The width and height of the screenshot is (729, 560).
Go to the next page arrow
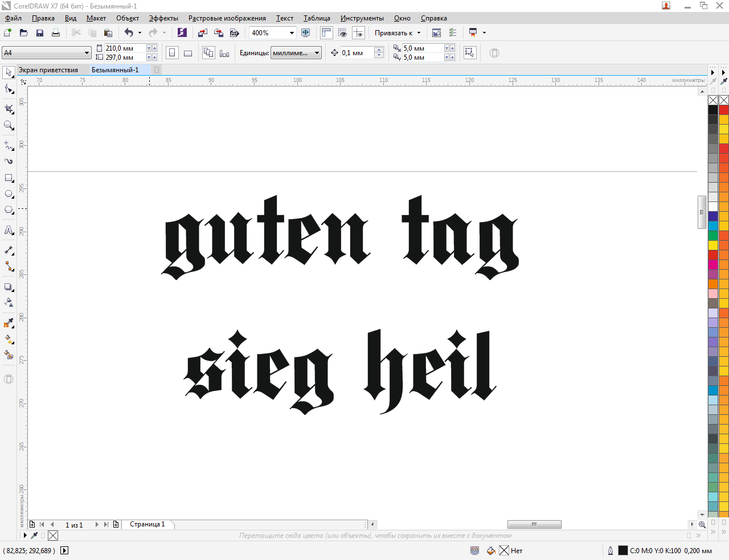(97, 525)
